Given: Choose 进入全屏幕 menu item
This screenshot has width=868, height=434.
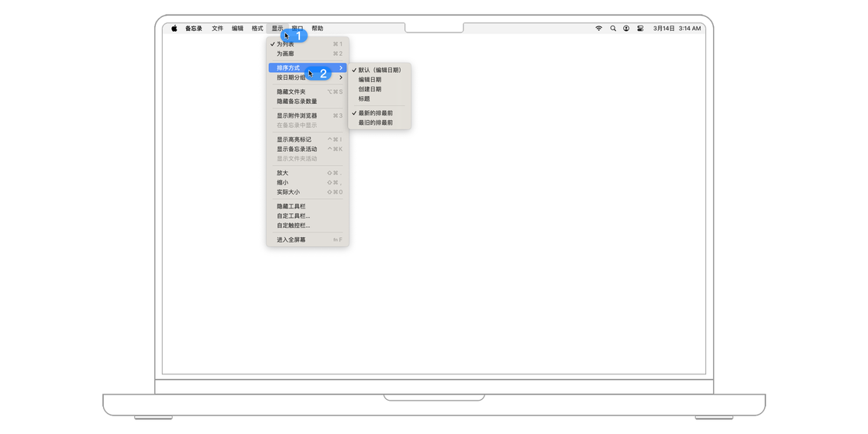Looking at the screenshot, I should pos(307,239).
